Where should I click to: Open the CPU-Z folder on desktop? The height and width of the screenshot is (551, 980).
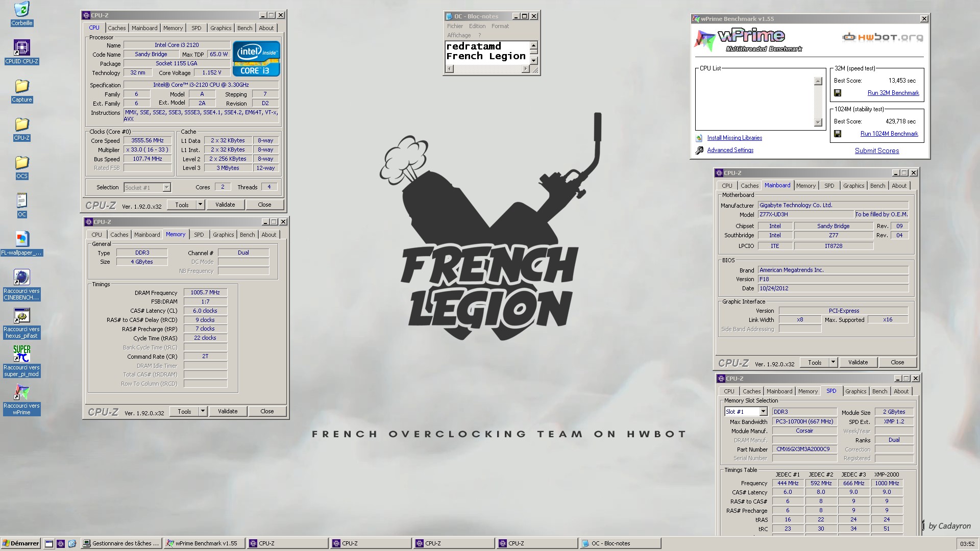point(21,124)
